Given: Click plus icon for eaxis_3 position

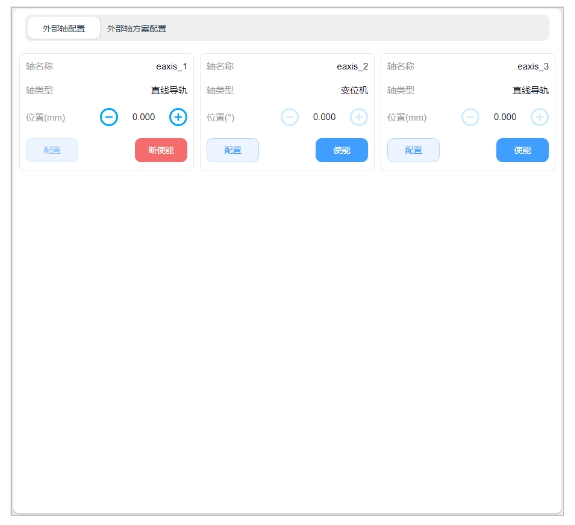Looking at the screenshot, I should 540,117.
